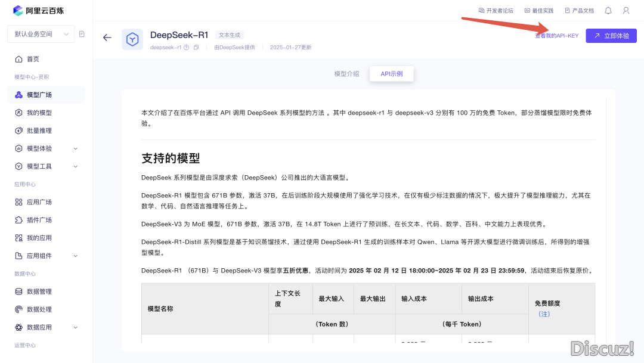The image size is (644, 363).
Task: Select the 首页 home icon
Action: coord(18,59)
